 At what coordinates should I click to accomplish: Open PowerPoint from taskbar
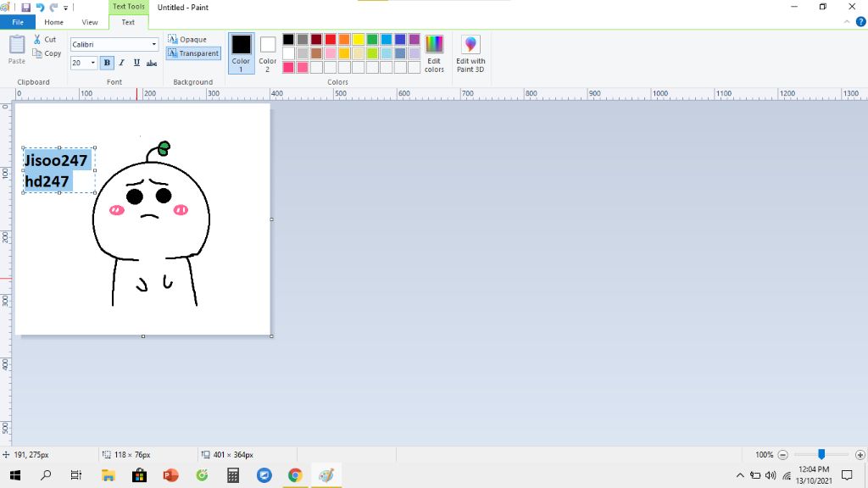click(170, 475)
